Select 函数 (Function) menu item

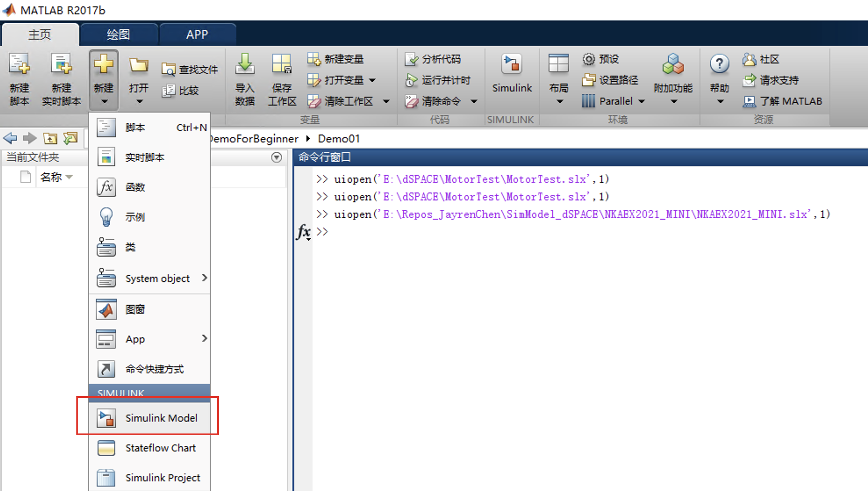(x=150, y=187)
